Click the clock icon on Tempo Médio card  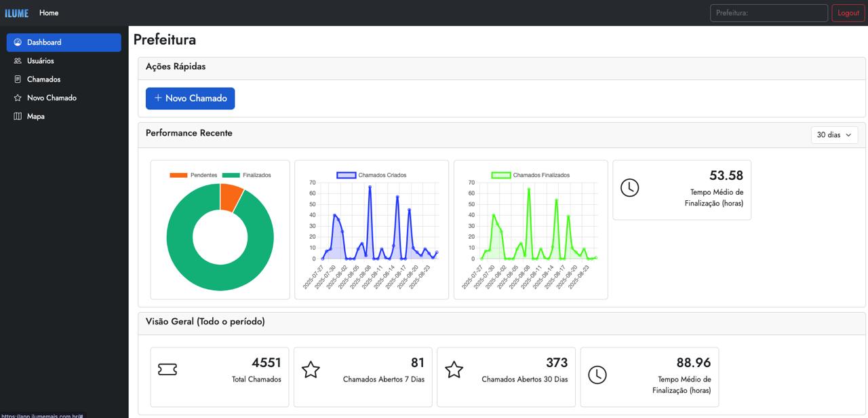pos(629,189)
